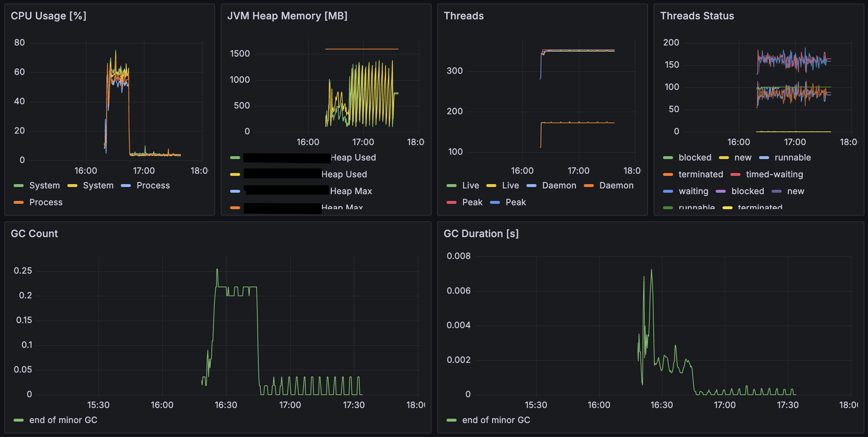868x437 pixels.
Task: Click end of minor GC swatch in GC Duration
Action: click(x=452, y=420)
